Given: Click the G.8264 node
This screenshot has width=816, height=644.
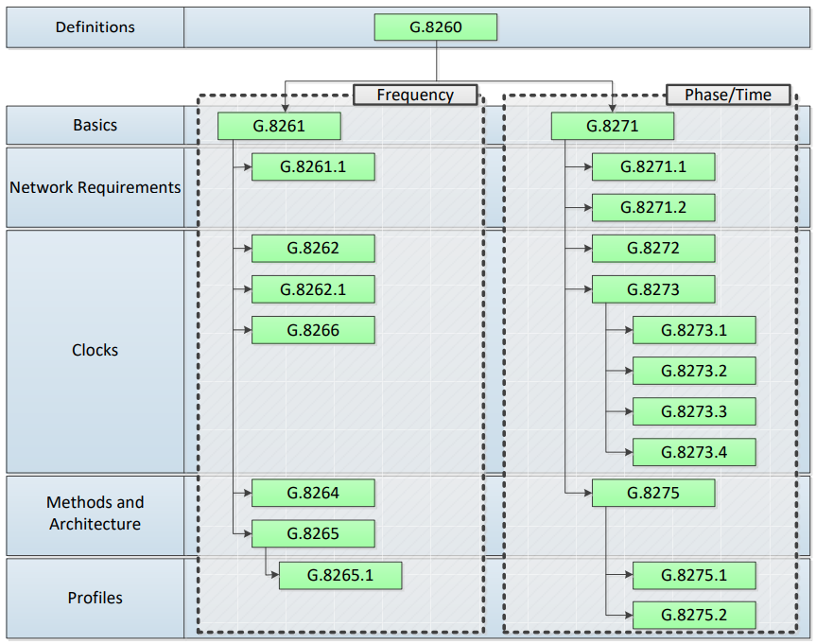Looking at the screenshot, I should coord(313,493).
